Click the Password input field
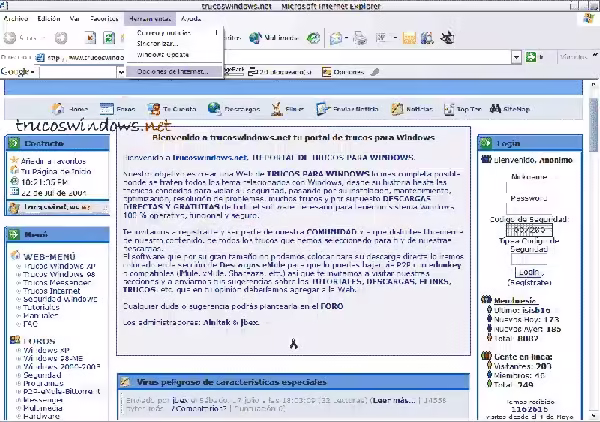 click(529, 209)
